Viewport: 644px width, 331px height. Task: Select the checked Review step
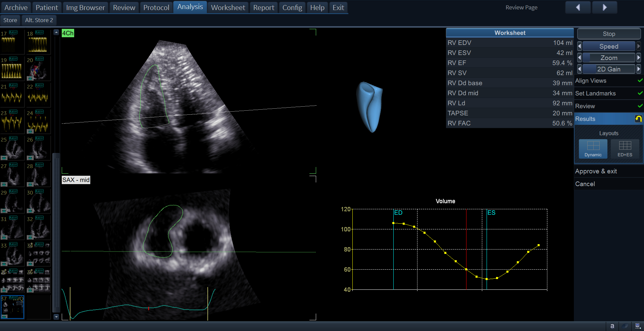(585, 106)
